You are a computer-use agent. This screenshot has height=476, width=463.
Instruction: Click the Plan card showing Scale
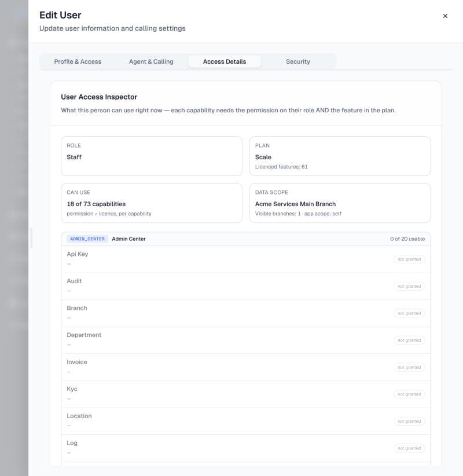[x=340, y=156]
